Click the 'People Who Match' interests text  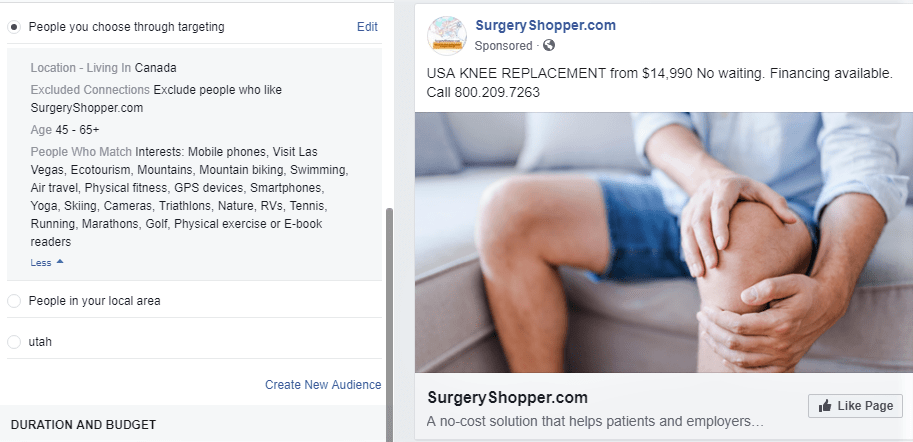point(189,197)
